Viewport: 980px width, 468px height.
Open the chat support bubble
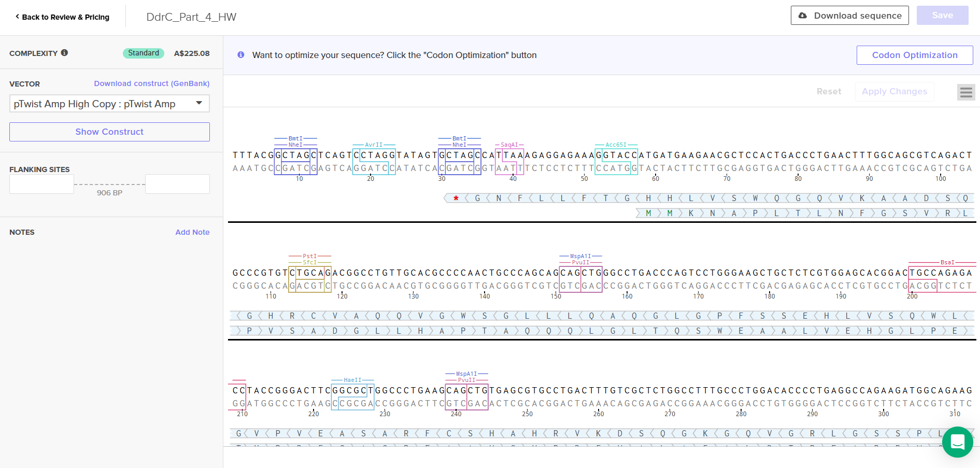click(x=957, y=442)
